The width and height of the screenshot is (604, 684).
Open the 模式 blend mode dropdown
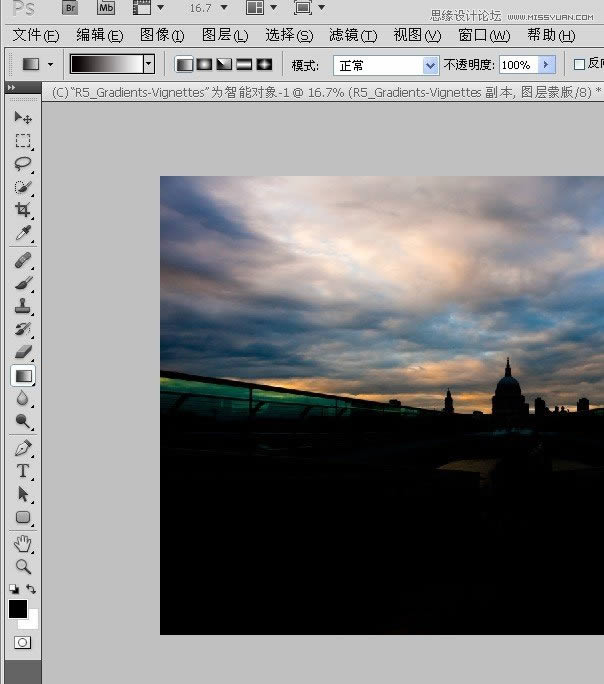pyautogui.click(x=430, y=65)
